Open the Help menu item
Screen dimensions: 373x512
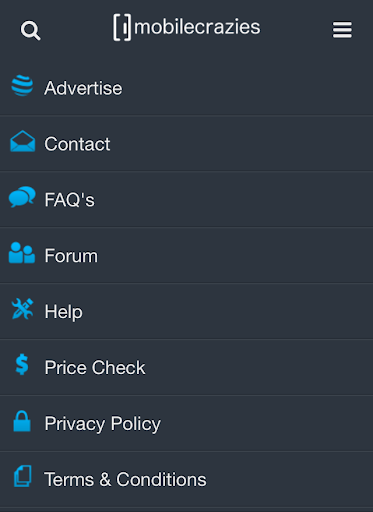[x=186, y=312]
